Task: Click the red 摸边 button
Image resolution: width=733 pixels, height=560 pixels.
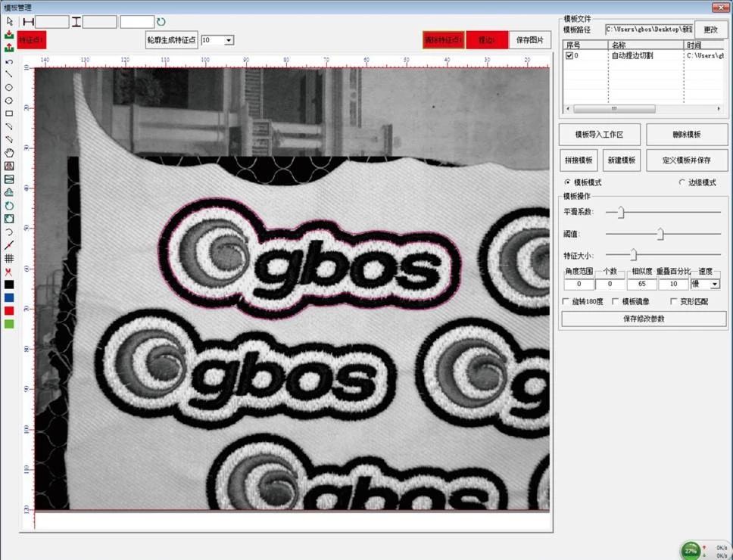Action: click(x=487, y=40)
